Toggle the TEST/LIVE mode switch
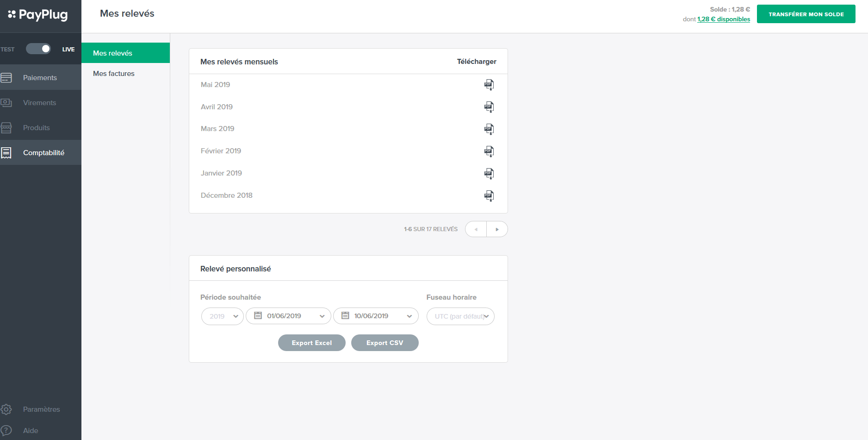The width and height of the screenshot is (868, 440). (38, 49)
